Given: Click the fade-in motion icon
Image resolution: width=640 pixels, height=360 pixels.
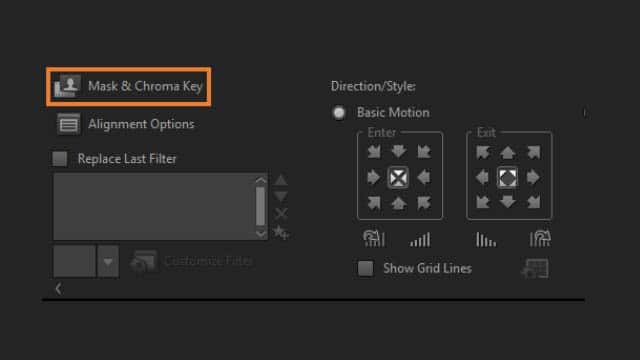Looking at the screenshot, I should point(420,240).
